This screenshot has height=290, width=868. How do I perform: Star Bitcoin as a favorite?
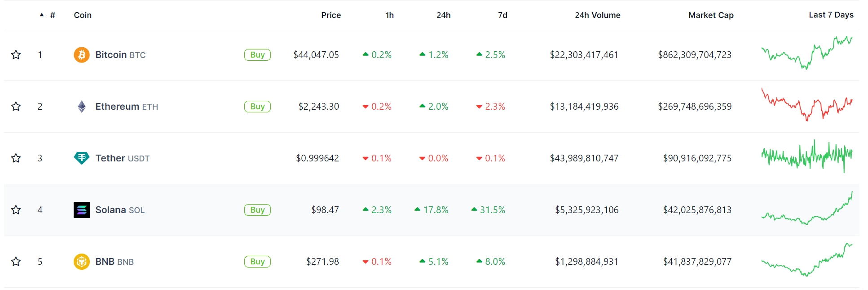click(16, 55)
